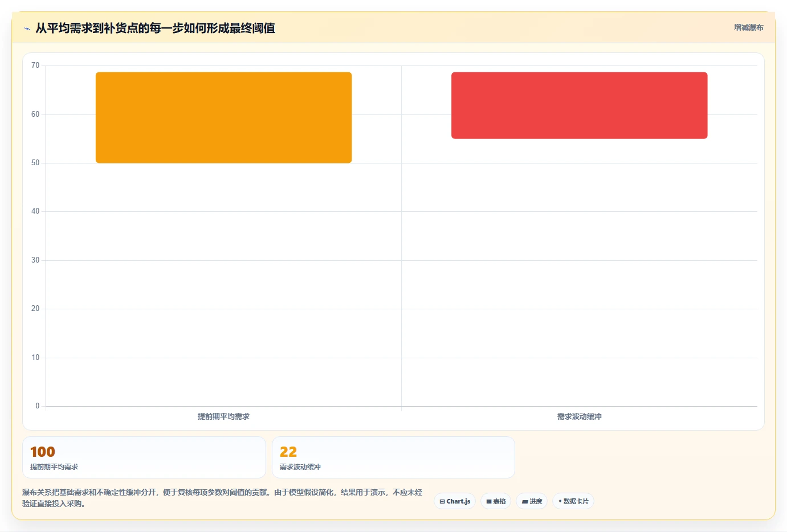
Task: Click the 增减瀑布 badge in the header
Action: coord(748,27)
